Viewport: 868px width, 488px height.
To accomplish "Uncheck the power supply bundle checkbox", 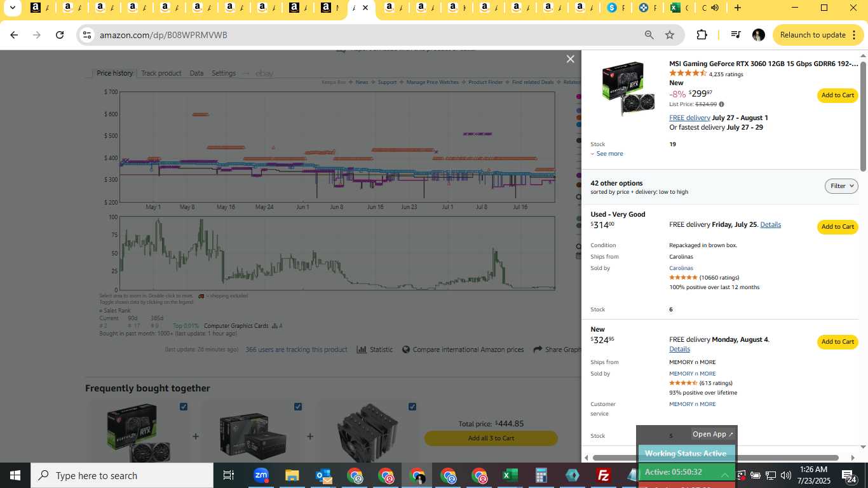I will click(x=298, y=407).
